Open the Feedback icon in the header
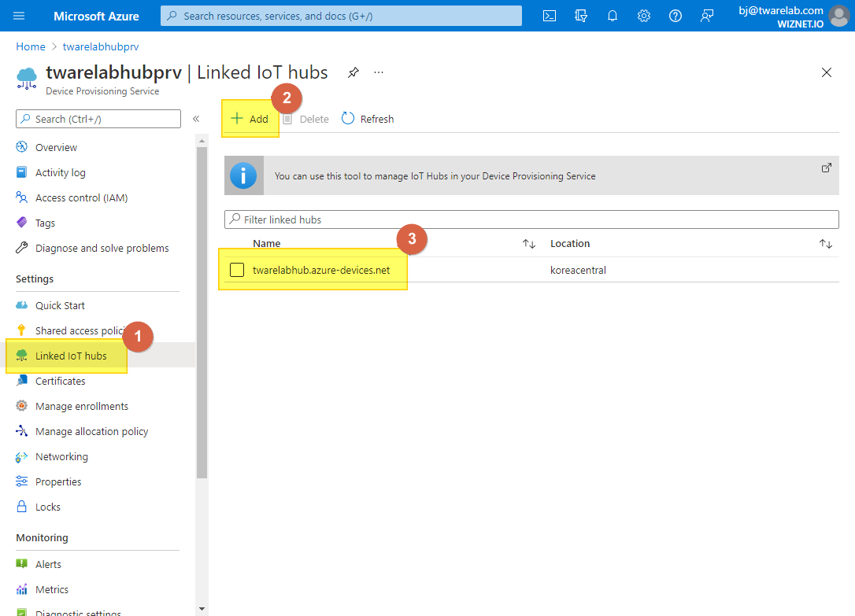 tap(707, 16)
